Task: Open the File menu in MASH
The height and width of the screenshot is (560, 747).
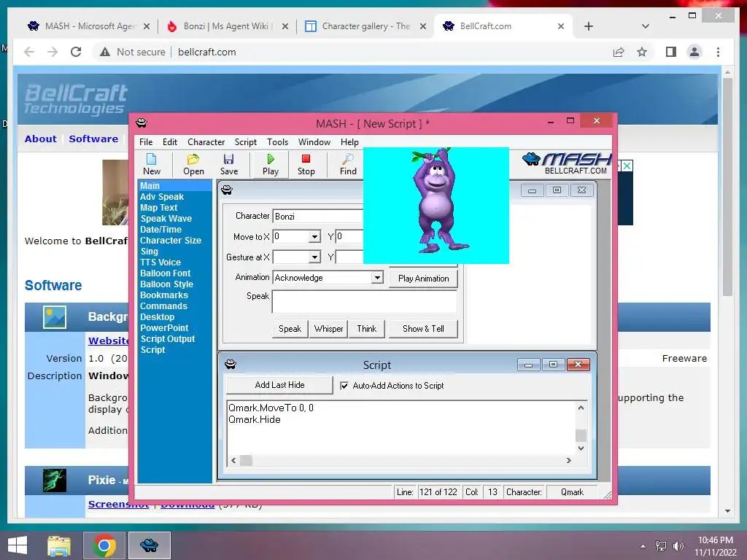Action: (146, 142)
